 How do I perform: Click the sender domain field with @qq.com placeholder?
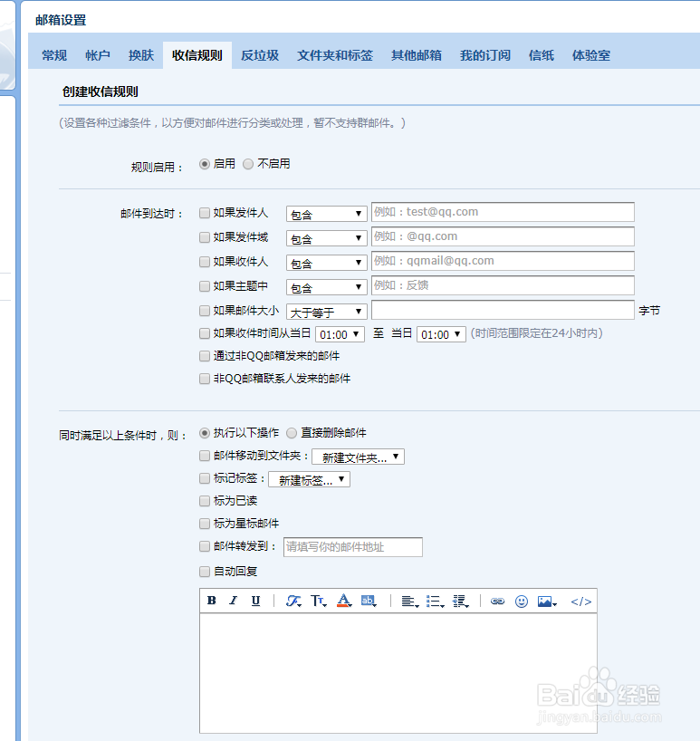click(x=503, y=236)
